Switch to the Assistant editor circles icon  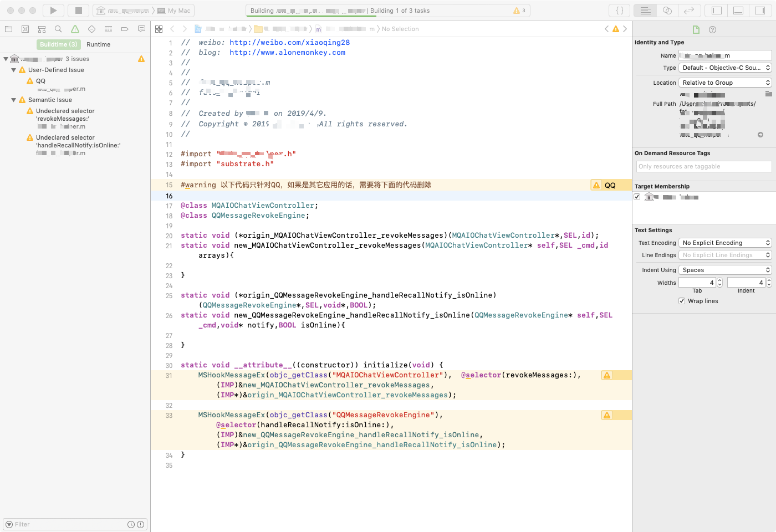[x=667, y=10]
